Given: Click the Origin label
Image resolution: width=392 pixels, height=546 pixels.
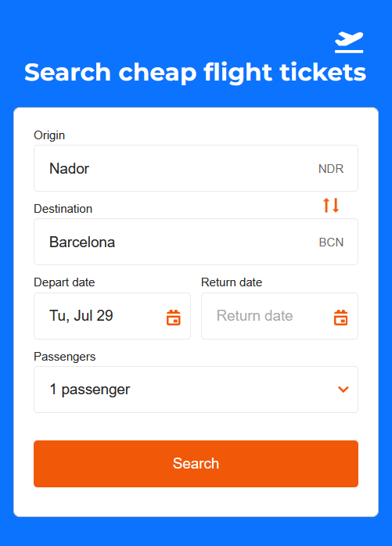Looking at the screenshot, I should tap(49, 135).
